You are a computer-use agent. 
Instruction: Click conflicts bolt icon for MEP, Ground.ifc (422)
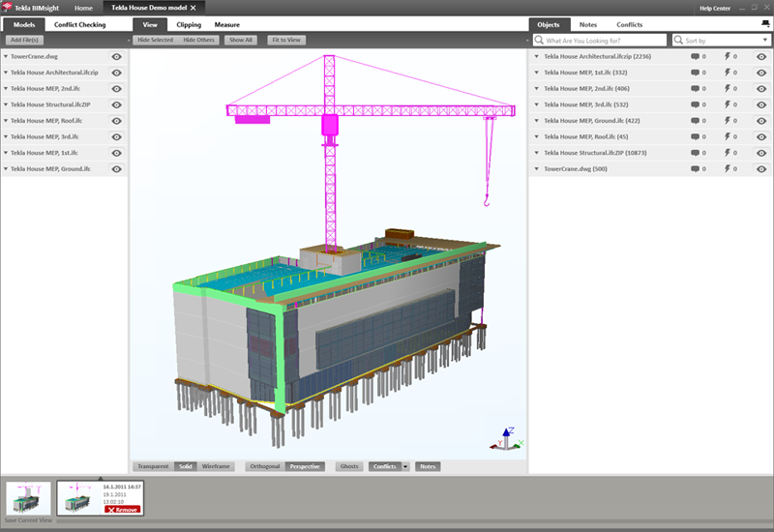(728, 121)
